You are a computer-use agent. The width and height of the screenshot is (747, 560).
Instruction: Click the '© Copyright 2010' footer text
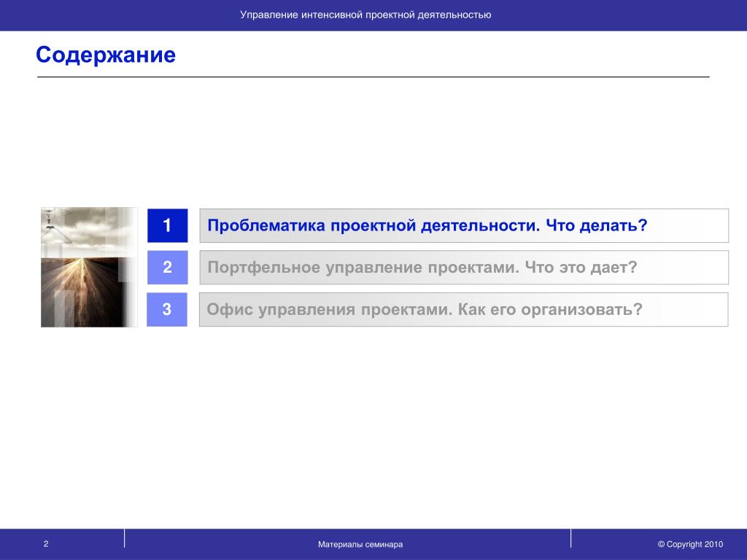pyautogui.click(x=690, y=544)
